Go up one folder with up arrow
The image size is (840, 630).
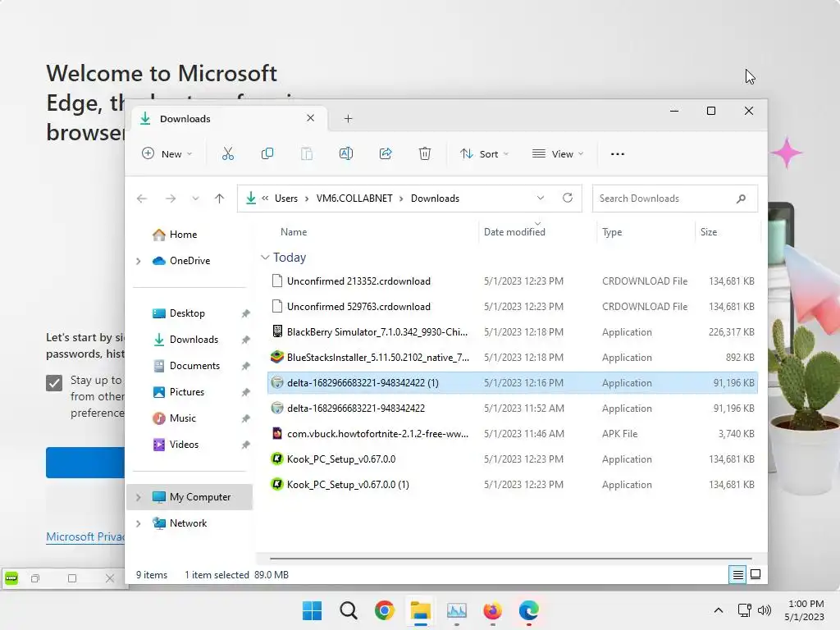coord(219,199)
